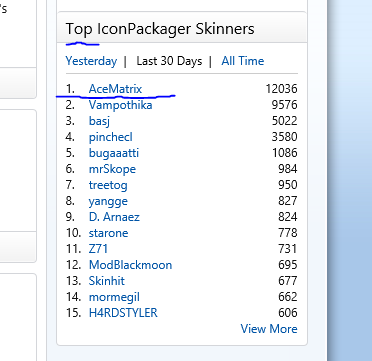
Task: Click the Top IconPackager Skinners header
Action: pyautogui.click(x=160, y=29)
